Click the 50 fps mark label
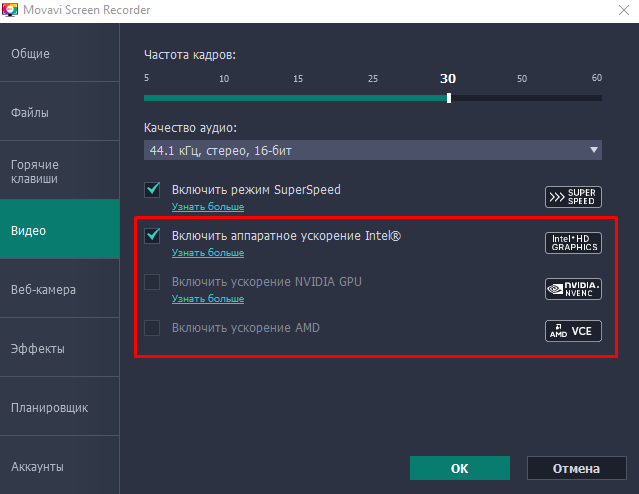The width and height of the screenshot is (639, 494). tap(522, 79)
